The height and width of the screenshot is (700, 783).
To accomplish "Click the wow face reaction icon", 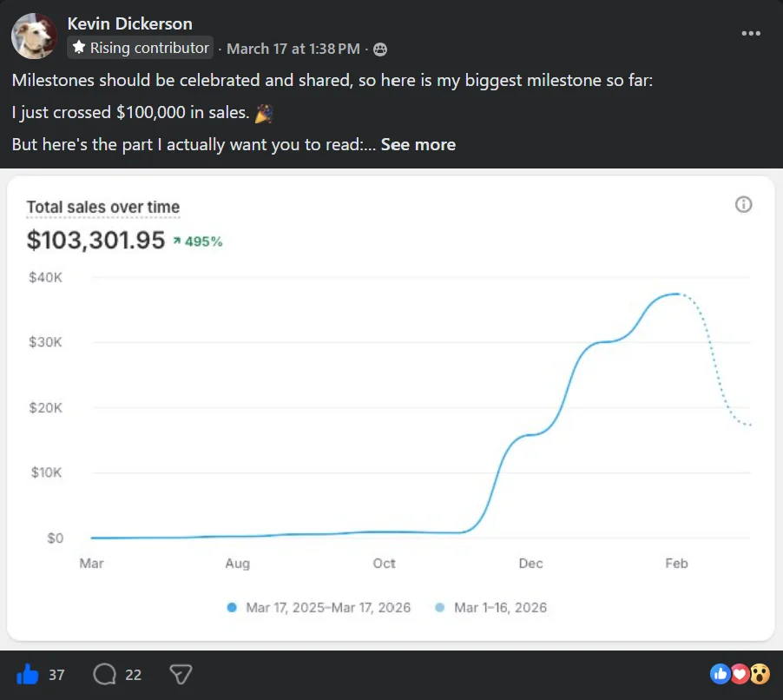I will click(x=760, y=674).
